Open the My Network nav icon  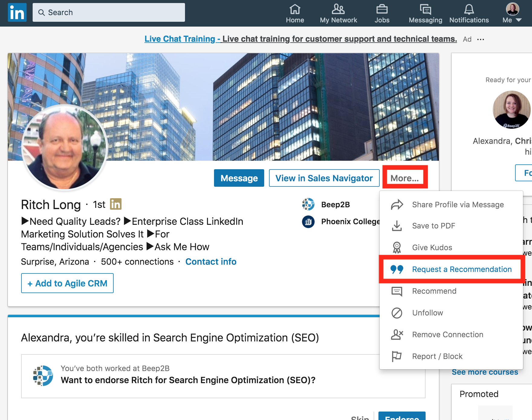(x=338, y=9)
